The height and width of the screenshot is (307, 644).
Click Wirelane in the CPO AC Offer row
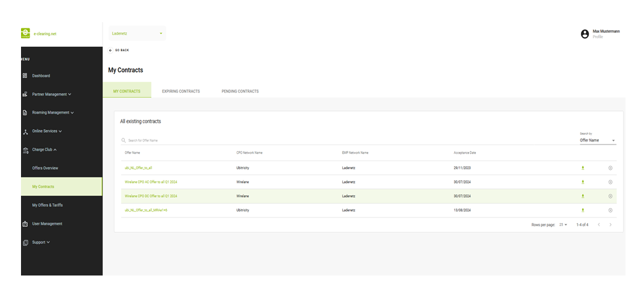coord(242,182)
